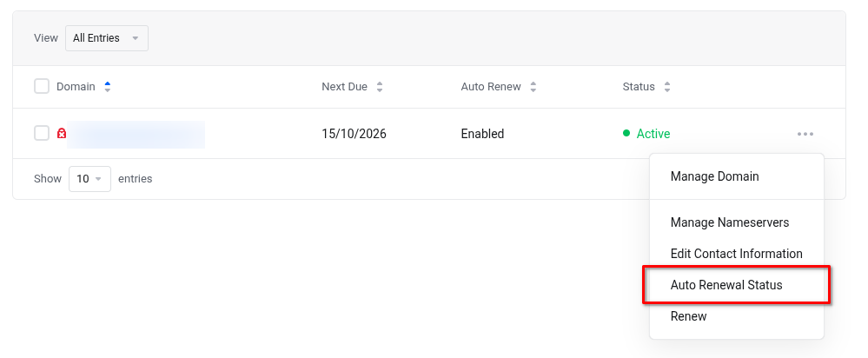Click the Domain column sort arrows
This screenshot has height=358, width=868.
coord(108,87)
